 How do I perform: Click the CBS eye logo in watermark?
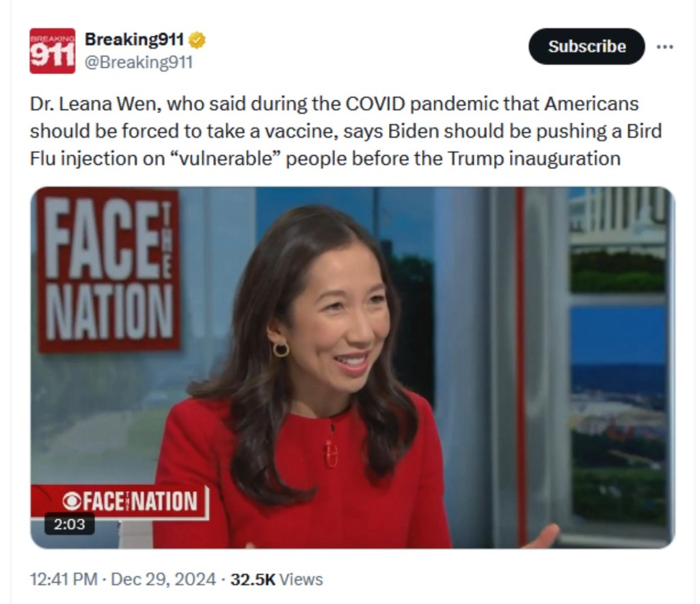pyautogui.click(x=71, y=501)
